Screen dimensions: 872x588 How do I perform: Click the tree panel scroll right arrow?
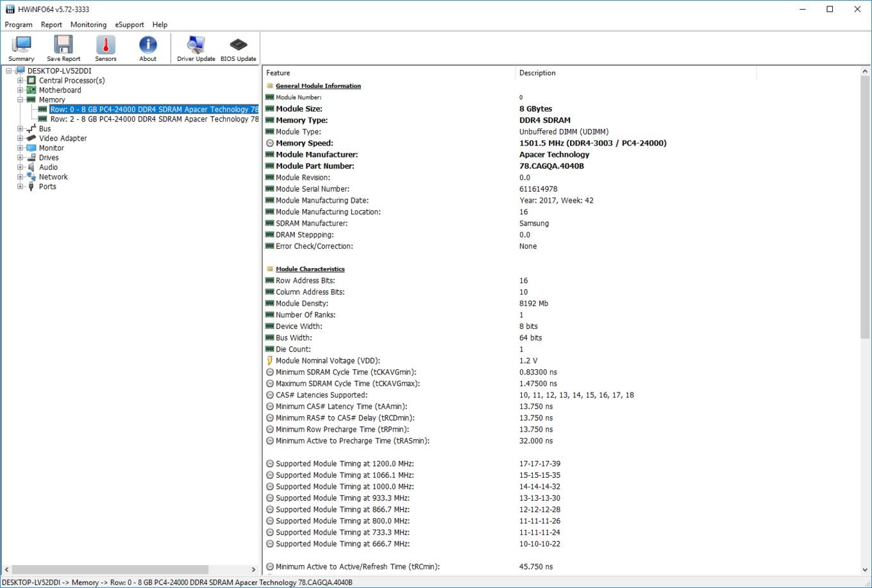click(253, 569)
